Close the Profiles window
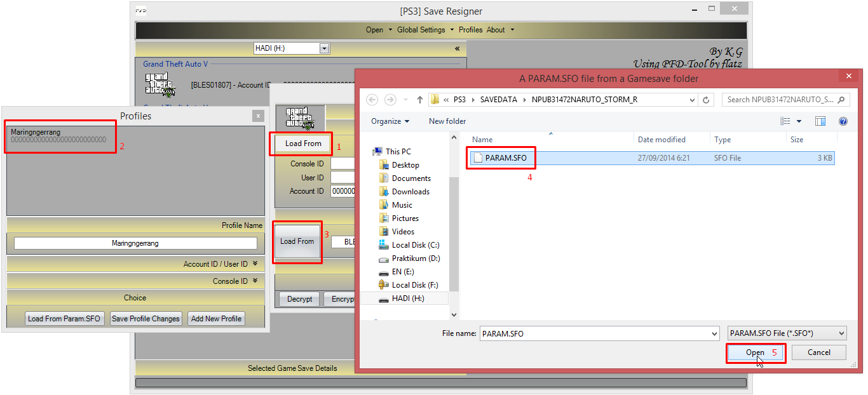This screenshot has width=868, height=395. [258, 116]
